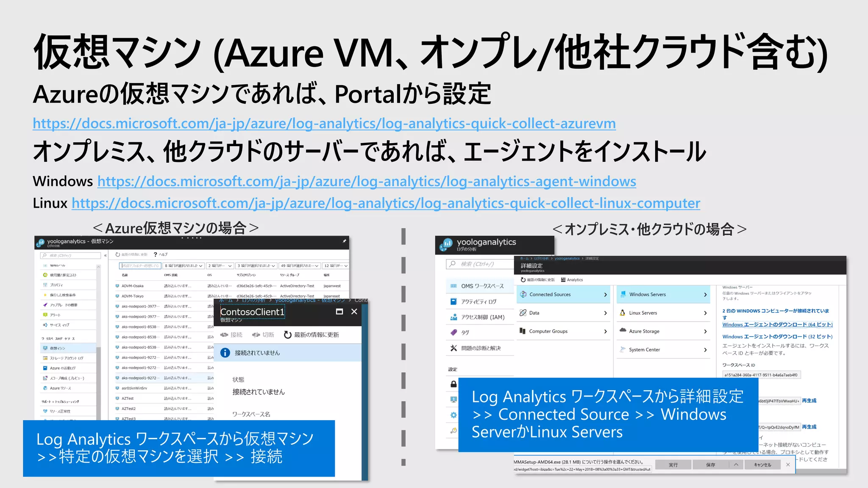Click the refresh icon 最新の情報に更新 in 仮想マシン toolbar

click(x=118, y=255)
